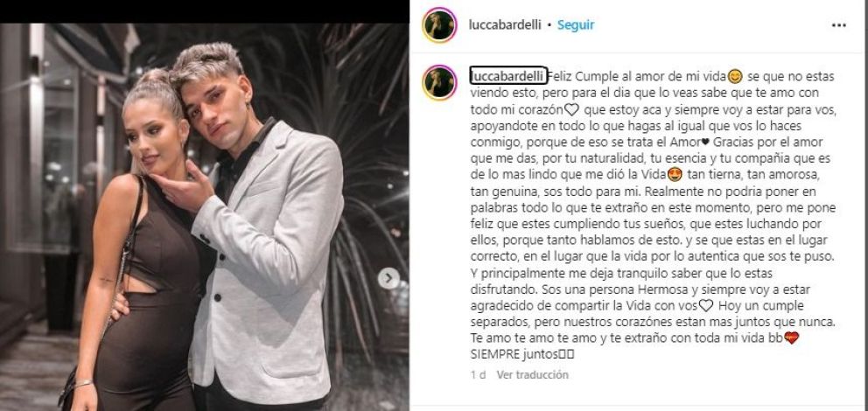Open luccabardelli username in header
The height and width of the screenshot is (411, 868).
coord(504,24)
